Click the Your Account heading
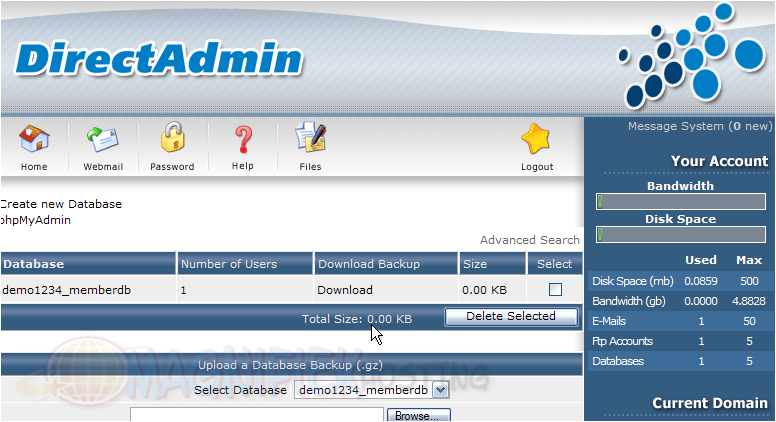 pos(720,161)
